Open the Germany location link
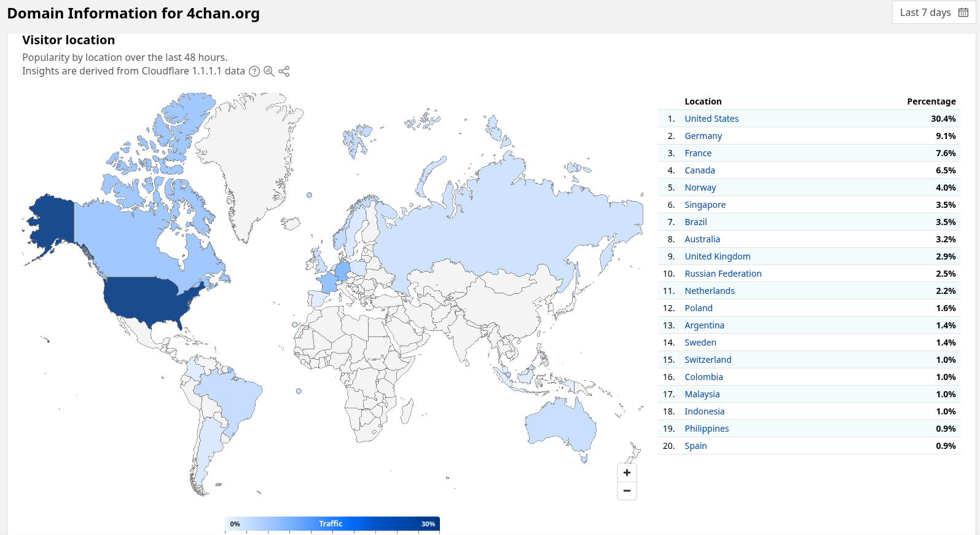Viewport: 980px width, 535px height. coord(704,136)
